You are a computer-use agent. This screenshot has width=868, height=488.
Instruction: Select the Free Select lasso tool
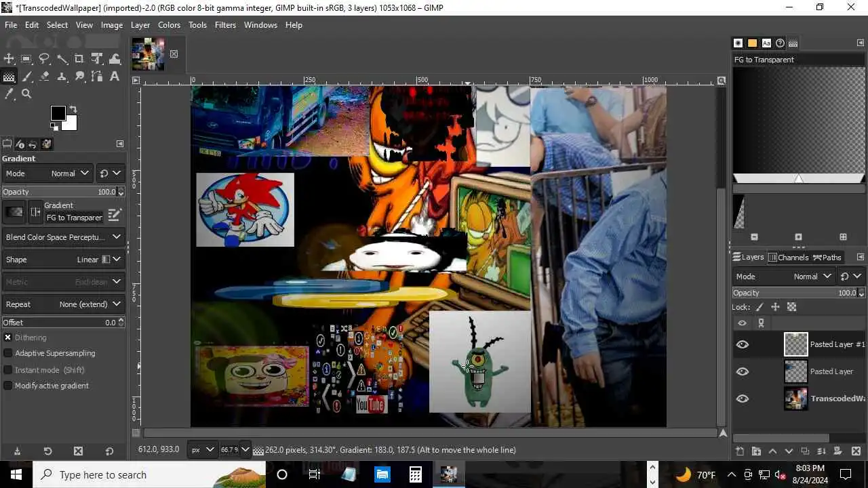tap(45, 59)
